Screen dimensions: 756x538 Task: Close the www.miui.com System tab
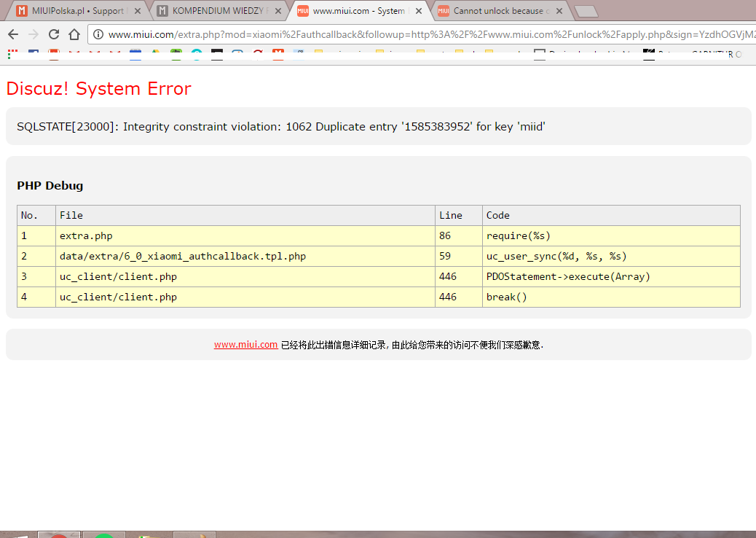coord(418,11)
